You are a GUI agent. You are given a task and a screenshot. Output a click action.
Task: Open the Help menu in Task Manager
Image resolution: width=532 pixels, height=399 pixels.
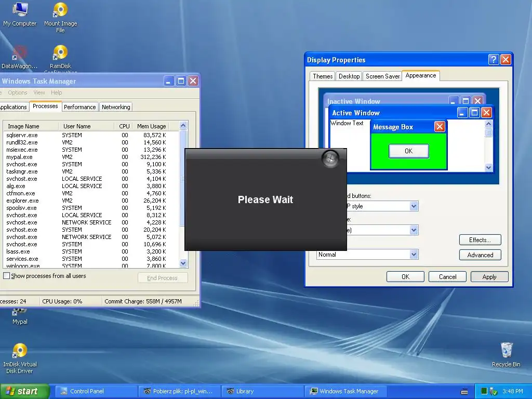pos(56,92)
